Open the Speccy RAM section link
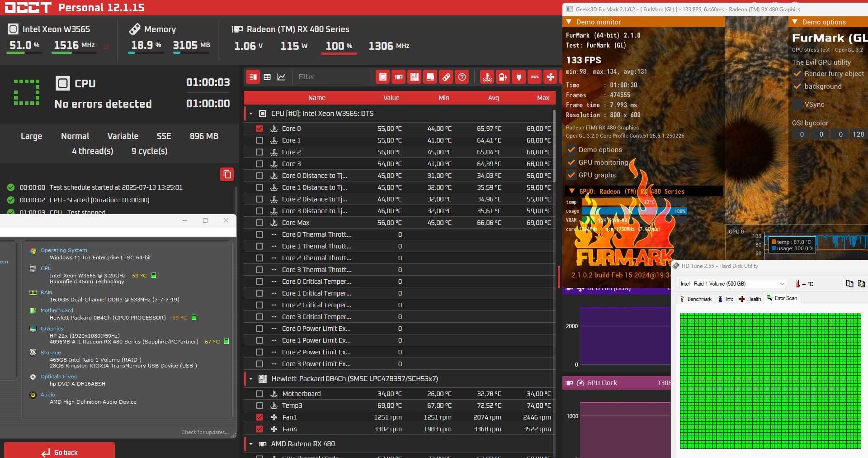Viewport: 868px width, 458px height. (46, 292)
